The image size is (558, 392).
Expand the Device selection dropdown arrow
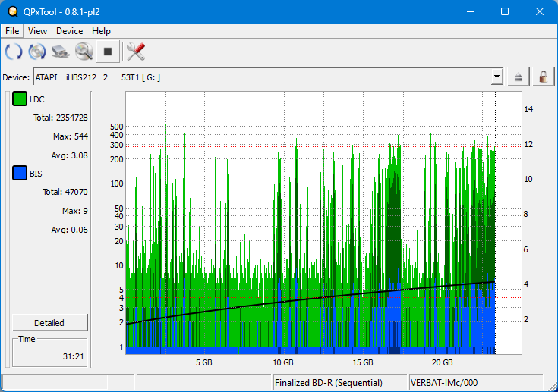point(497,77)
